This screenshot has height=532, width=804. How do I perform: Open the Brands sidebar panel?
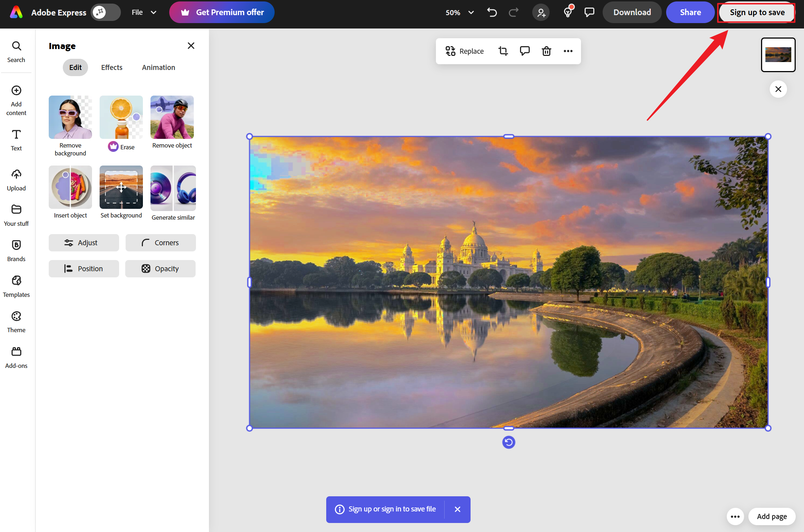point(16,251)
